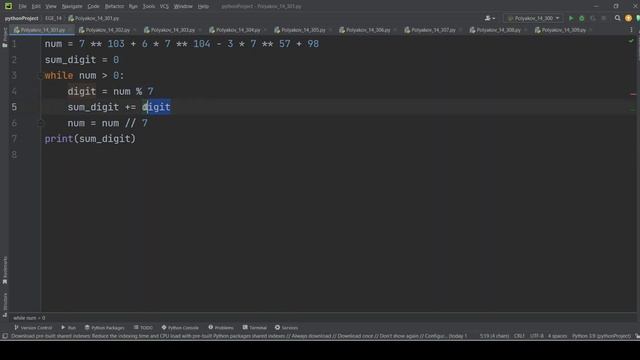Viewport: 640px width, 360px height.
Task: Open the Edit menu
Action: pyautogui.click(x=36, y=6)
